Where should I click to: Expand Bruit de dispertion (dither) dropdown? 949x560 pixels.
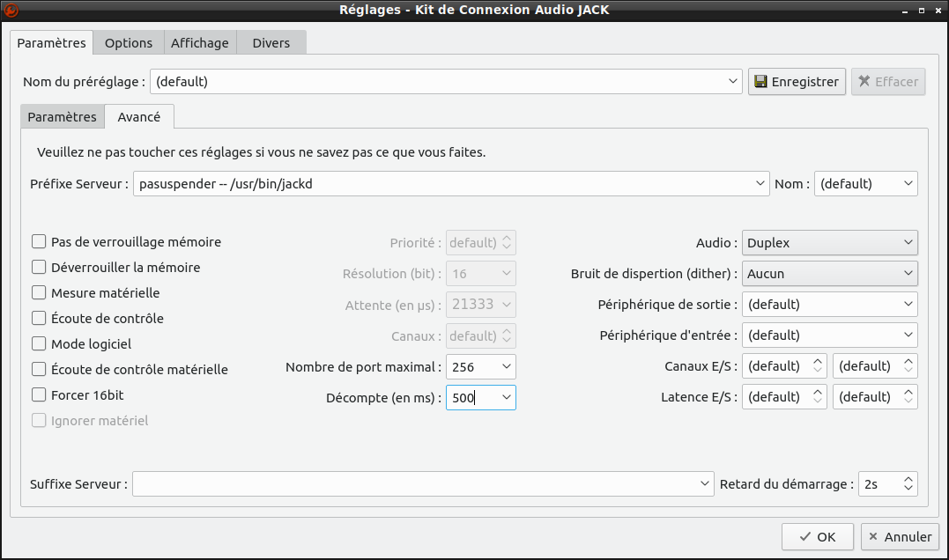[x=830, y=273]
